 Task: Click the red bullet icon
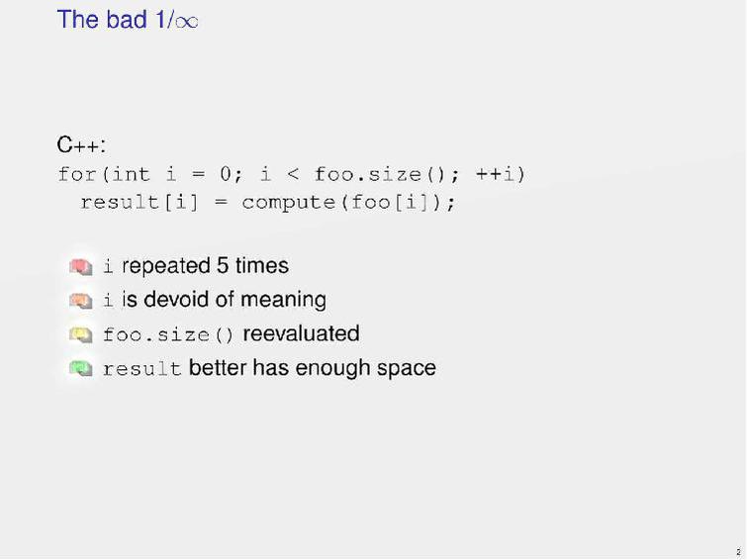coord(81,266)
